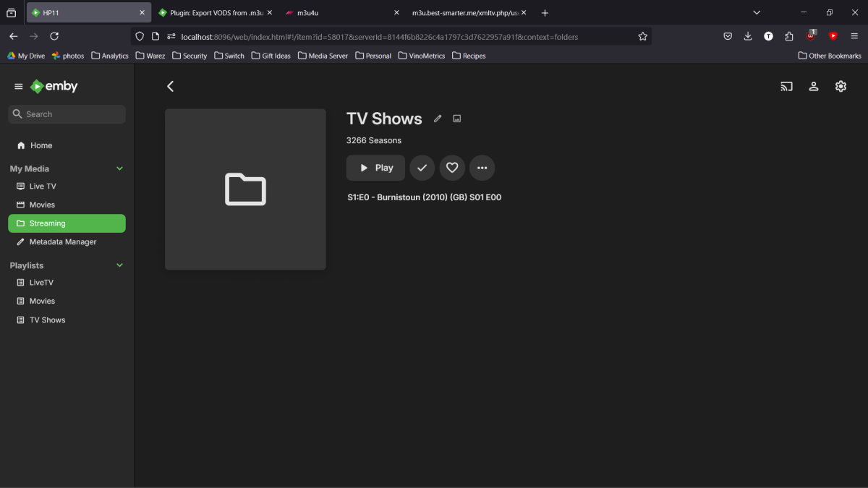Click the back arrow above the folder

tap(170, 86)
